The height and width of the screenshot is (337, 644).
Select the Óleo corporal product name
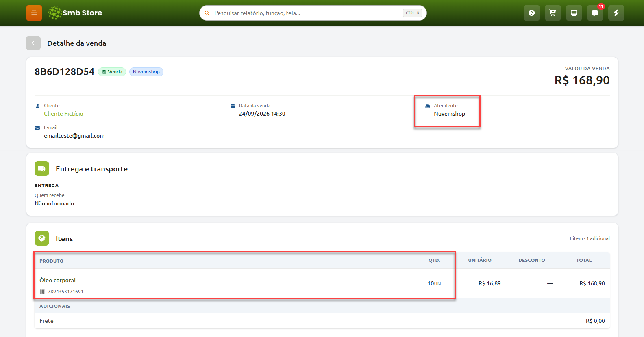pos(58,280)
